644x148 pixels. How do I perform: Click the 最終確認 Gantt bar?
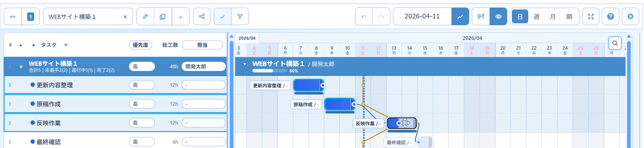pyautogui.click(x=425, y=142)
